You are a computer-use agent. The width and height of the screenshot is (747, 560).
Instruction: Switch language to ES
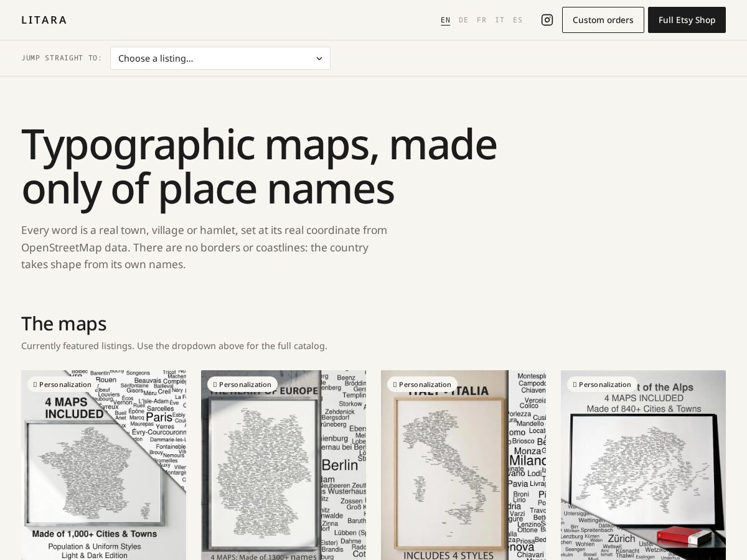click(518, 20)
